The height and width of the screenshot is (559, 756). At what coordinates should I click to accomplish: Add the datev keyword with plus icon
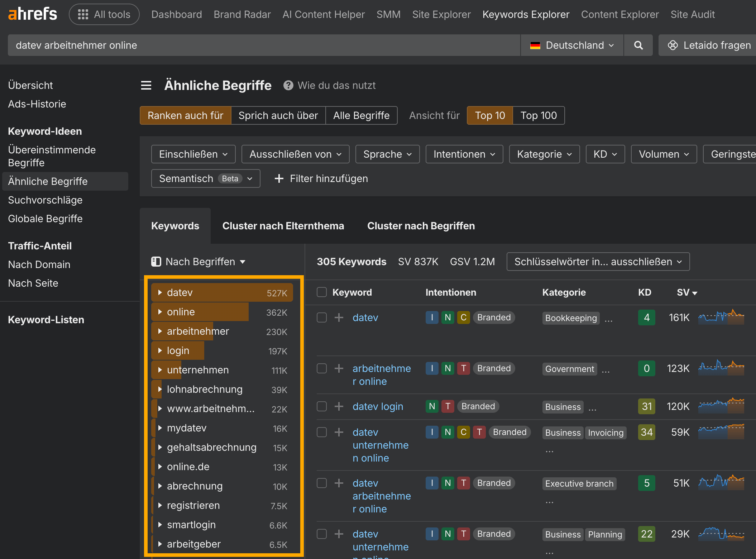point(339,317)
